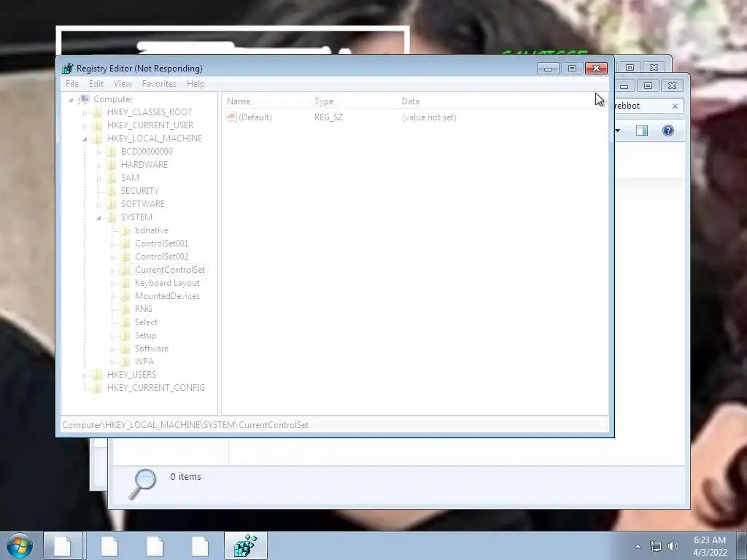
Task: Click the status bar registry path
Action: [185, 425]
